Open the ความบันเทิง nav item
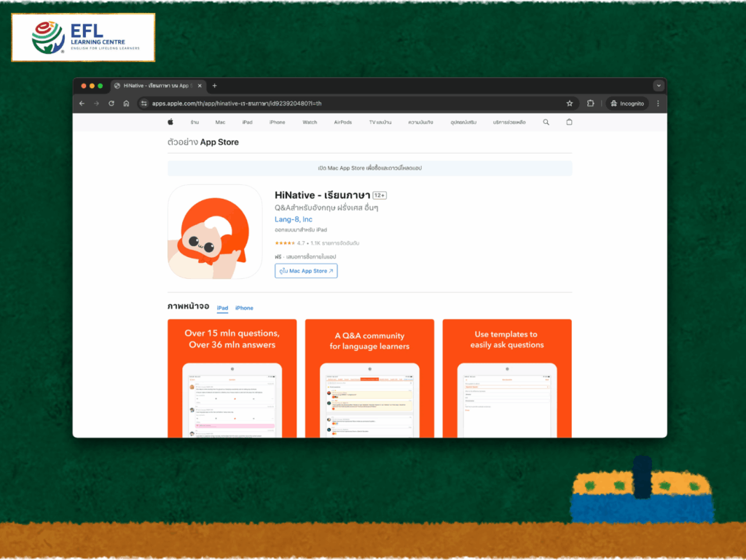Image resolution: width=746 pixels, height=560 pixels. point(420,122)
